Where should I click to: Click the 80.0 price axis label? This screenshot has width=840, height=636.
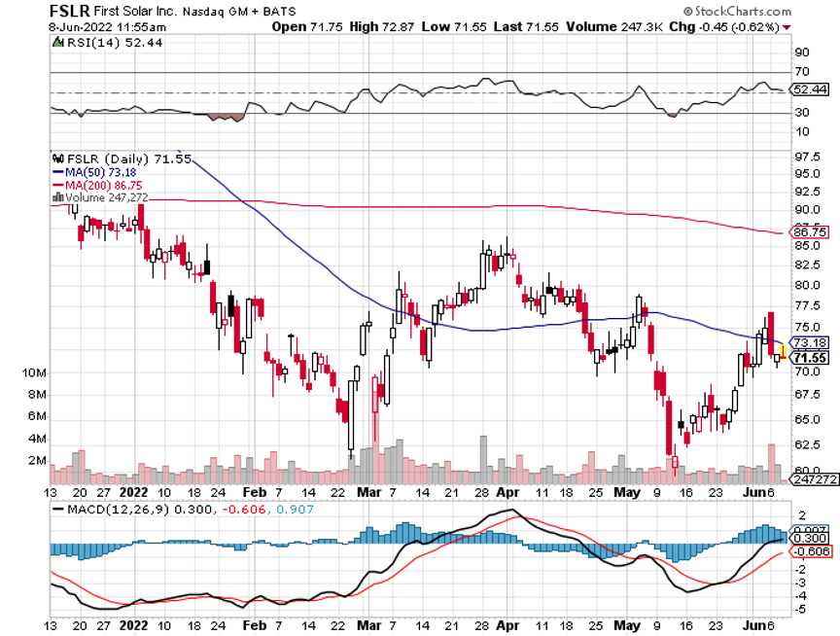[807, 285]
